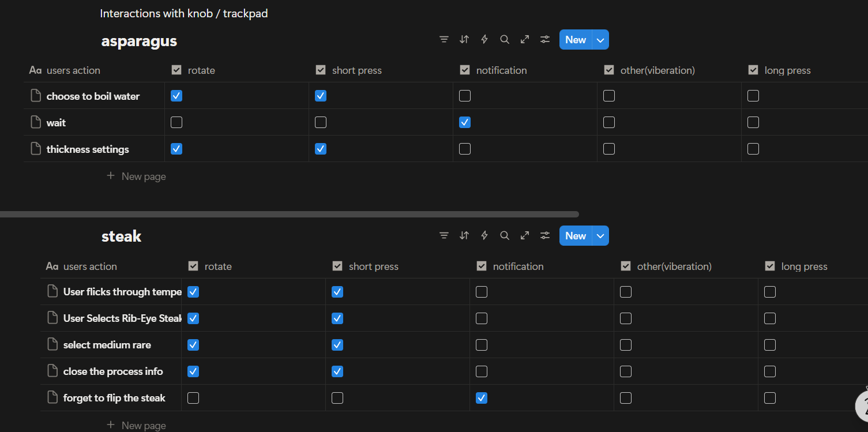Viewport: 868px width, 432px height.
Task: Open view settings icon for asparagus database
Action: (x=545, y=40)
